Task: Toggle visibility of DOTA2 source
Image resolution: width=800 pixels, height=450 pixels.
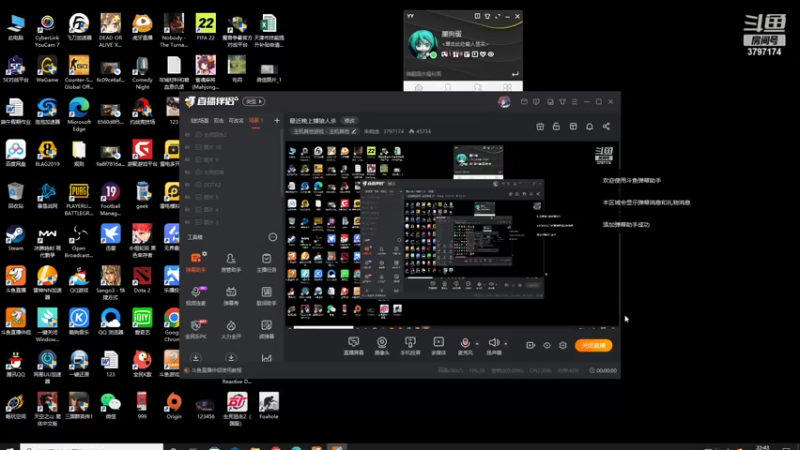Action: [187, 185]
